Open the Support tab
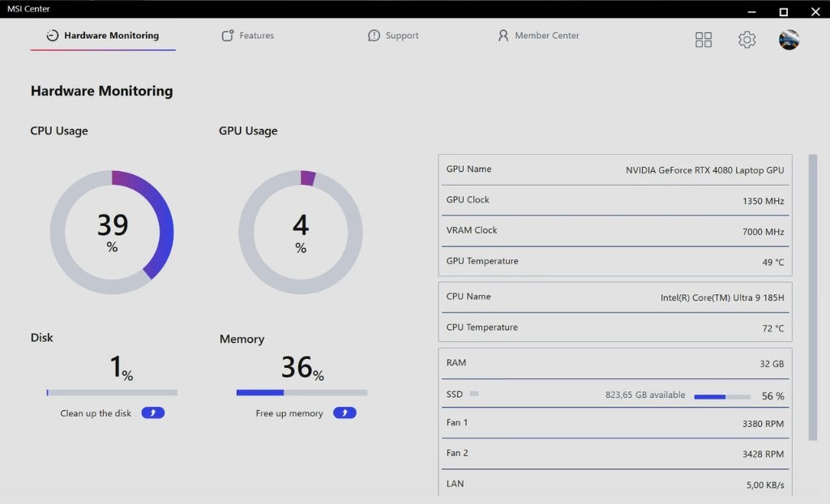 pyautogui.click(x=393, y=36)
